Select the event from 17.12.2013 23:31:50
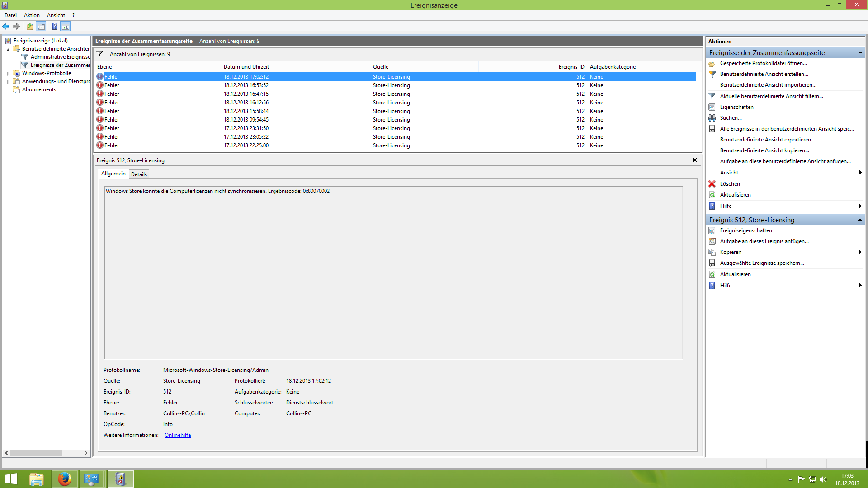Screen dimensions: 868x488 coord(246,128)
